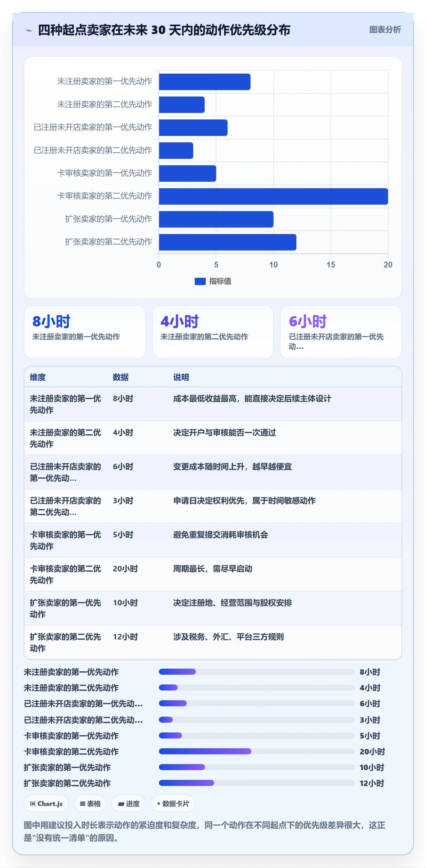Click the heading 四种起点卖家在未来 30 天内的动作优先级分布

[164, 30]
